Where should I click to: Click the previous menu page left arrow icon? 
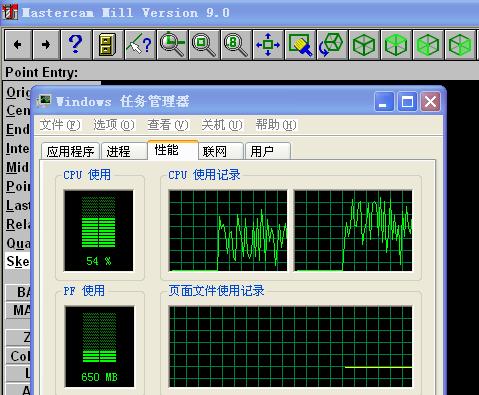[18, 45]
